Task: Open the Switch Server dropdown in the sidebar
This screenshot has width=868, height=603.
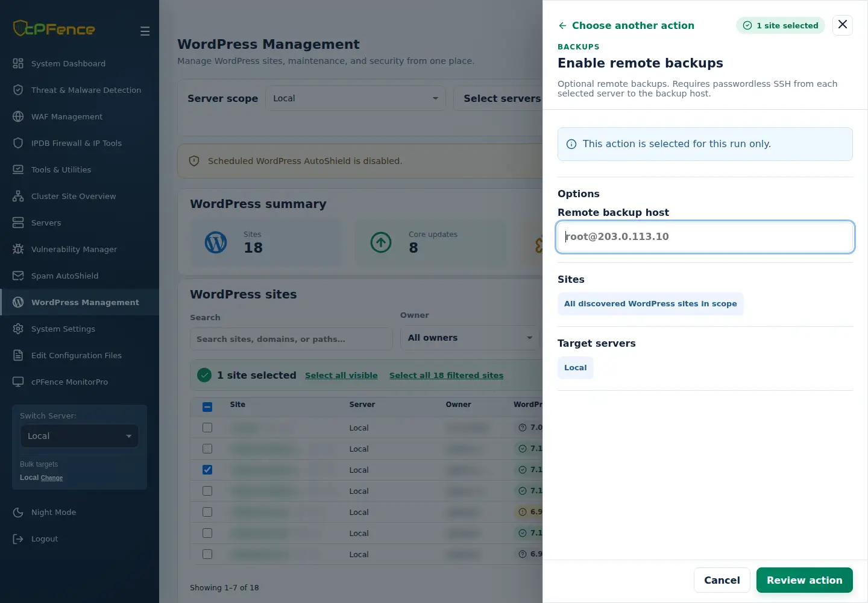Action: [80, 436]
